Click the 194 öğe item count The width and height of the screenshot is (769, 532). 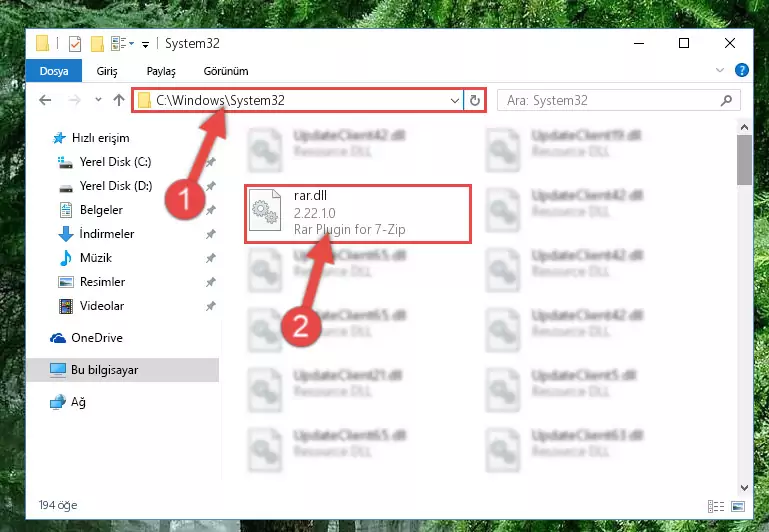point(58,505)
